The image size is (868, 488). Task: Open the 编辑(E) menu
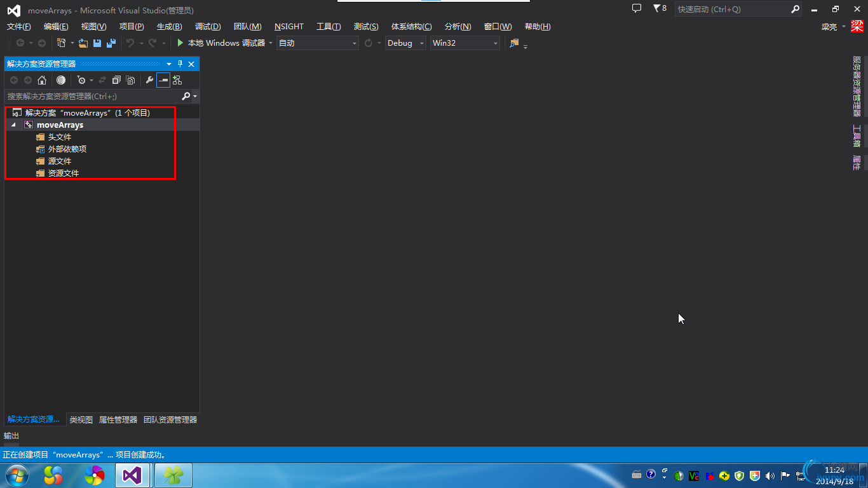click(x=56, y=27)
